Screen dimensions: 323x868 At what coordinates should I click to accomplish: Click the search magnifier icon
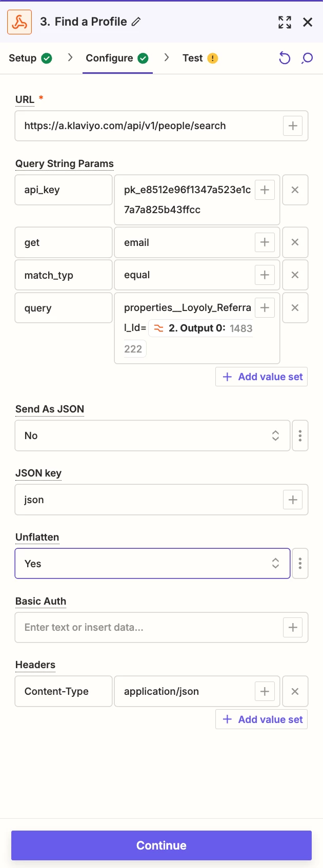307,58
